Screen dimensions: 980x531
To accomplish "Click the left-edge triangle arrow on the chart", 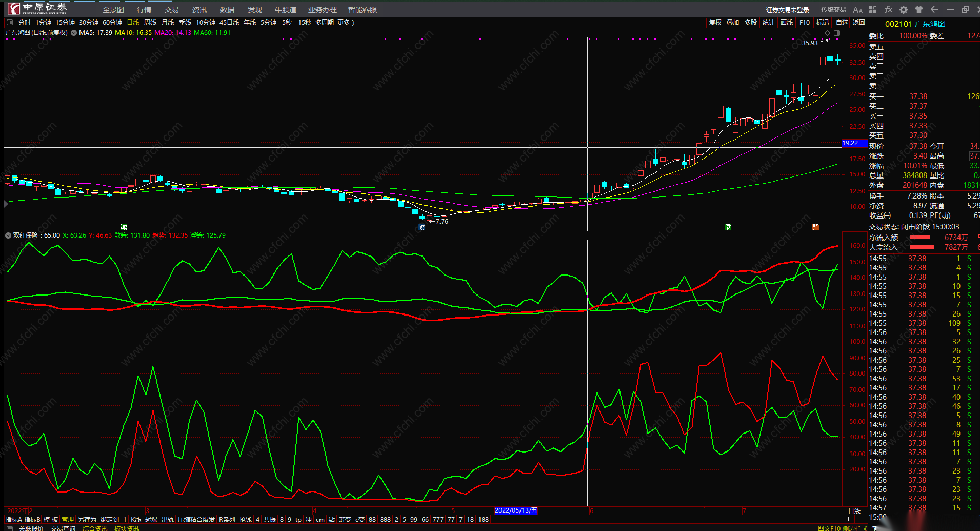I will pyautogui.click(x=6, y=204).
